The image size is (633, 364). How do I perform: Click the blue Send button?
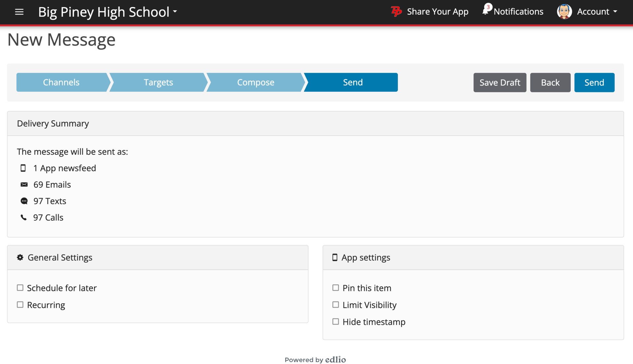594,82
